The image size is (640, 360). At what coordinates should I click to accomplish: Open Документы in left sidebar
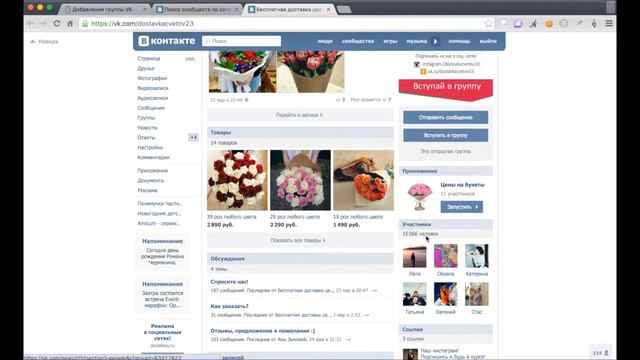tap(151, 180)
